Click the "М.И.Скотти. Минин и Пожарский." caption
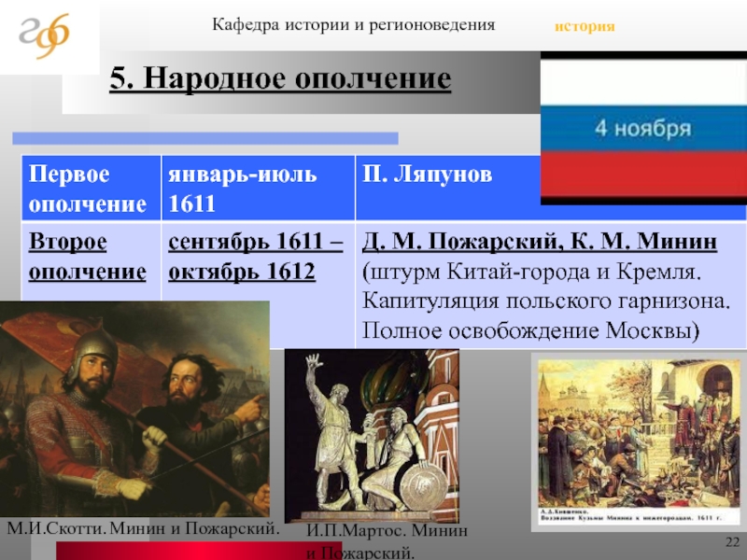 (144, 528)
